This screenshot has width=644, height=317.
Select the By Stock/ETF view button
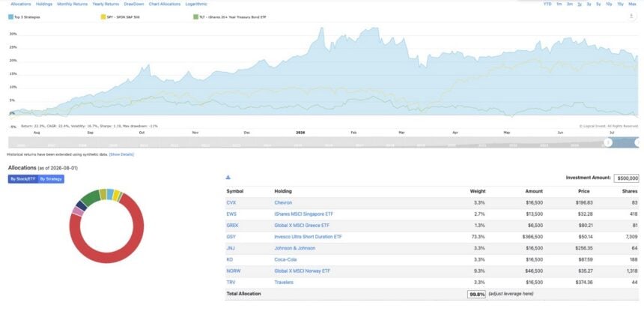click(x=23, y=179)
